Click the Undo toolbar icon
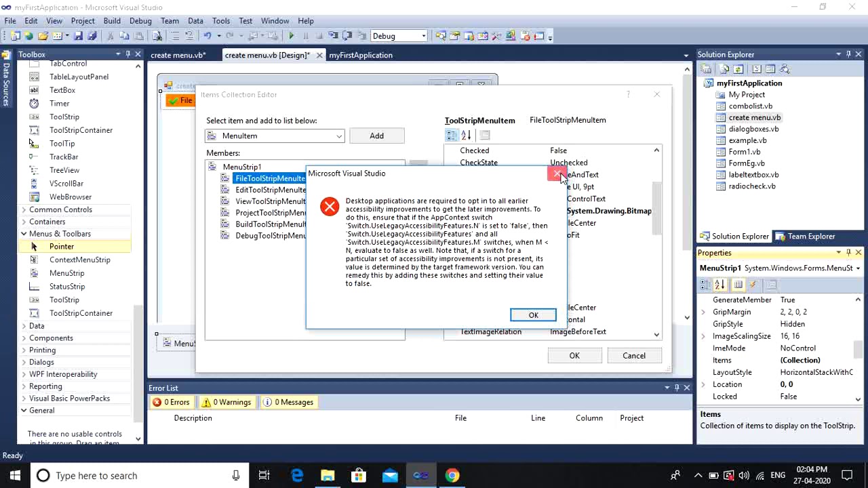Image resolution: width=868 pixels, height=488 pixels. (208, 36)
